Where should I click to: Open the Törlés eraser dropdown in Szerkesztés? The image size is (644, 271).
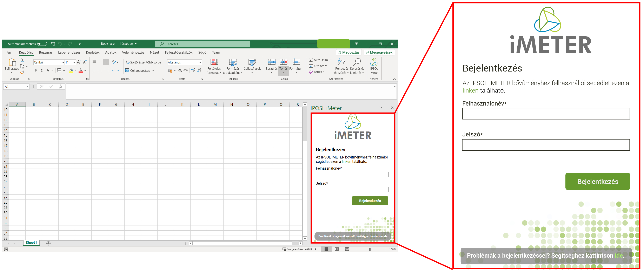(x=317, y=72)
